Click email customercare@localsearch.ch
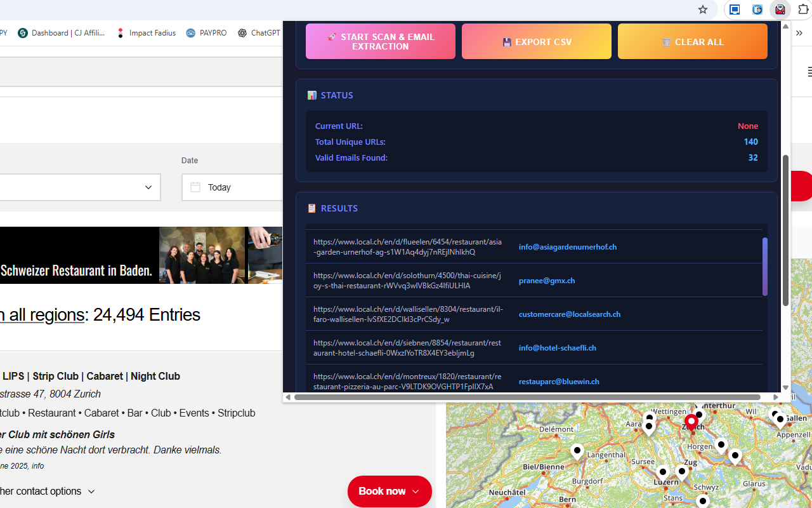The width and height of the screenshot is (812, 508). 570,314
